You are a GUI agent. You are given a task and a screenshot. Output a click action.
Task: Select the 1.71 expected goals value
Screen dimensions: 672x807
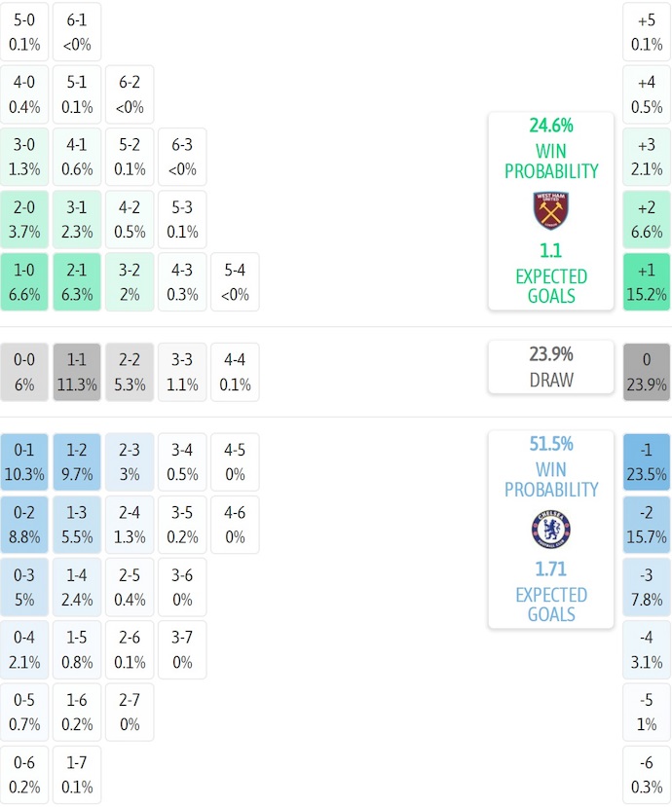pos(551,569)
